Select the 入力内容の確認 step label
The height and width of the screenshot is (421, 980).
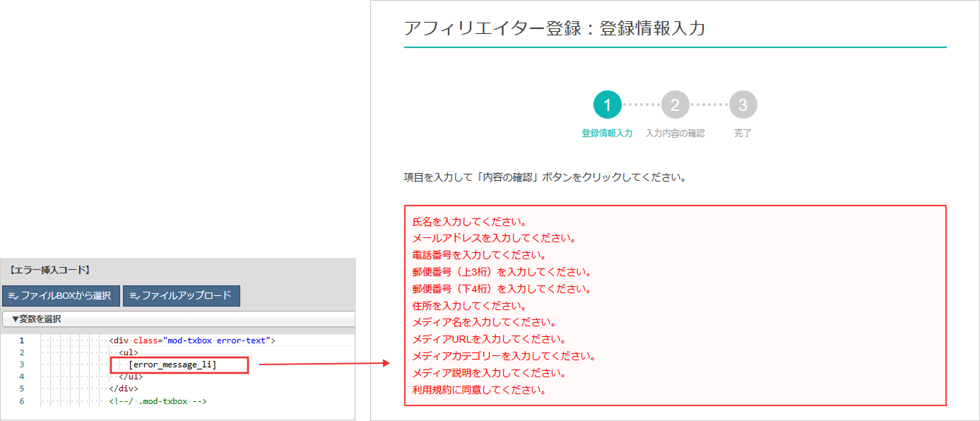[x=675, y=132]
